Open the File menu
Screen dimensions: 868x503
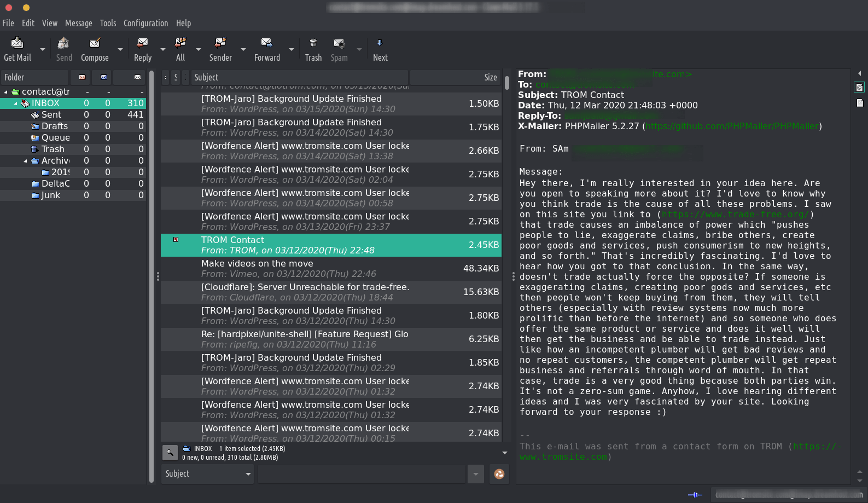pos(8,23)
